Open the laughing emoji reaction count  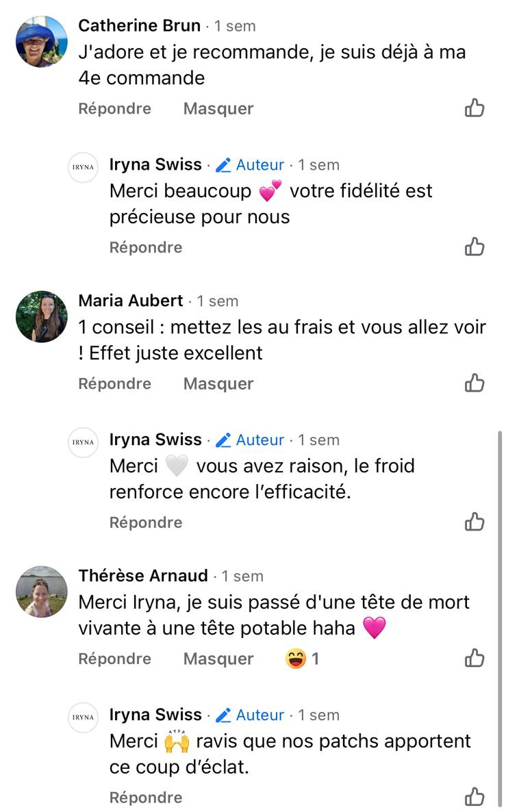point(303,659)
